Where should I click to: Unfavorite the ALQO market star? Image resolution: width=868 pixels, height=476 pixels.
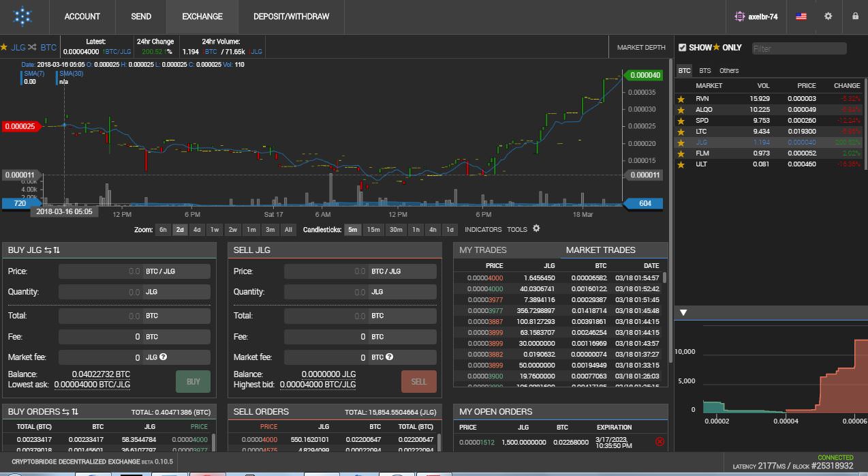(681, 110)
